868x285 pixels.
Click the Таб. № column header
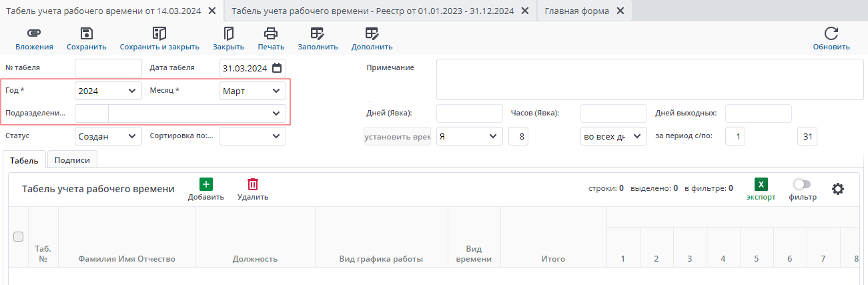click(43, 237)
